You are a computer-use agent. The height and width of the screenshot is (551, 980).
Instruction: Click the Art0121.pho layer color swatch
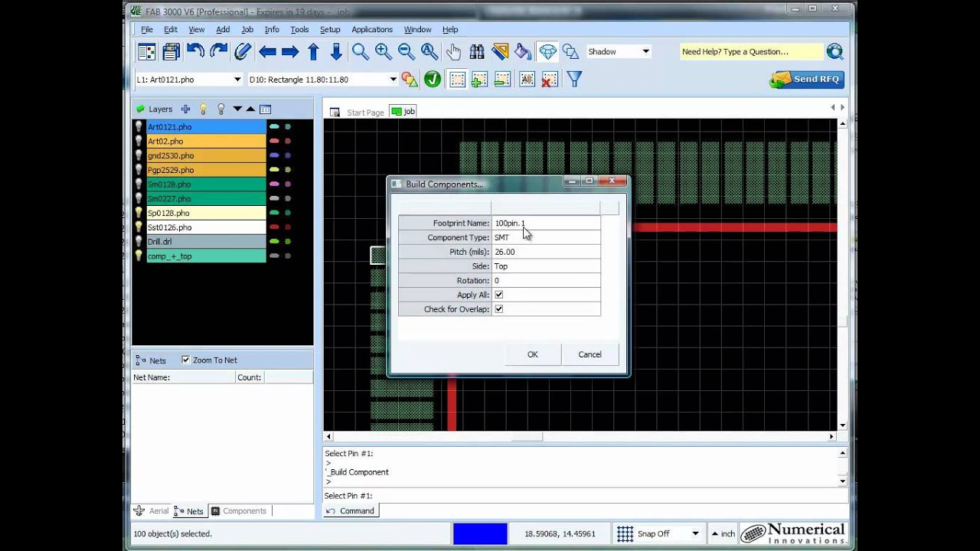click(274, 126)
